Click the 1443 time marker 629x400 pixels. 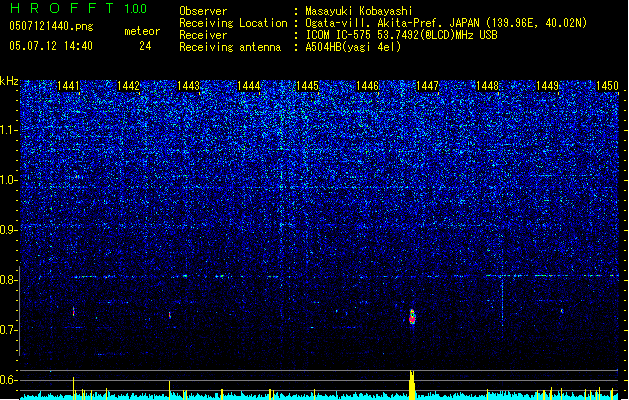tap(188, 86)
